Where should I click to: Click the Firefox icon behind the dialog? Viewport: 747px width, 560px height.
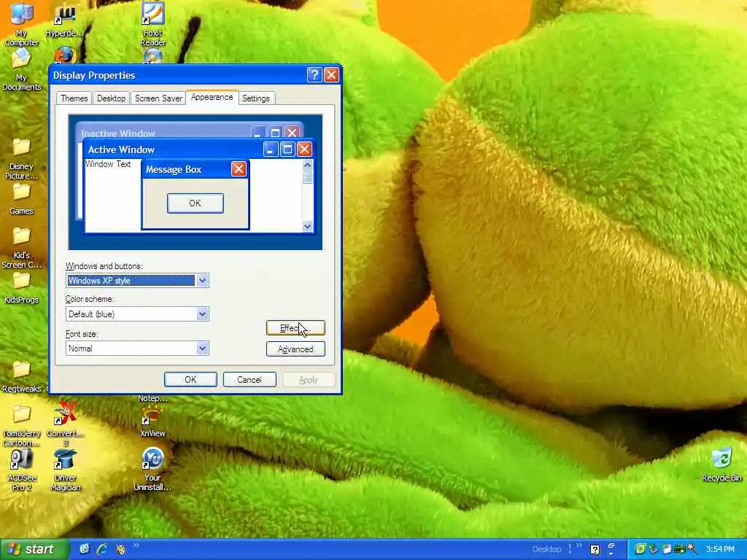point(65,55)
